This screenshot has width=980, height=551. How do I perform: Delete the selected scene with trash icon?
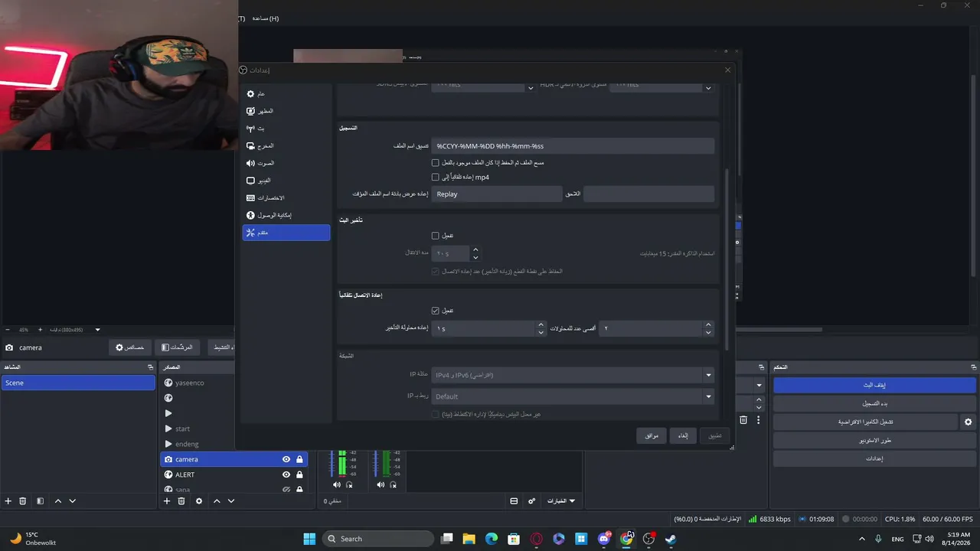[x=23, y=501]
